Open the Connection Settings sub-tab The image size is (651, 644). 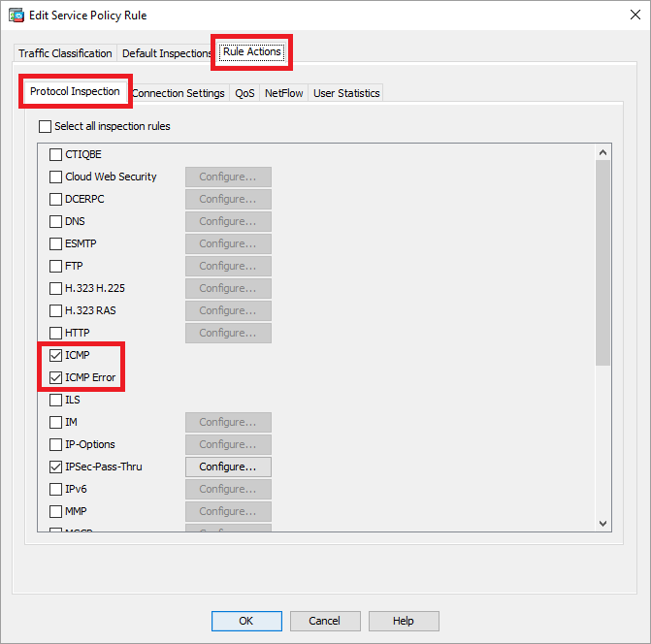coord(178,93)
